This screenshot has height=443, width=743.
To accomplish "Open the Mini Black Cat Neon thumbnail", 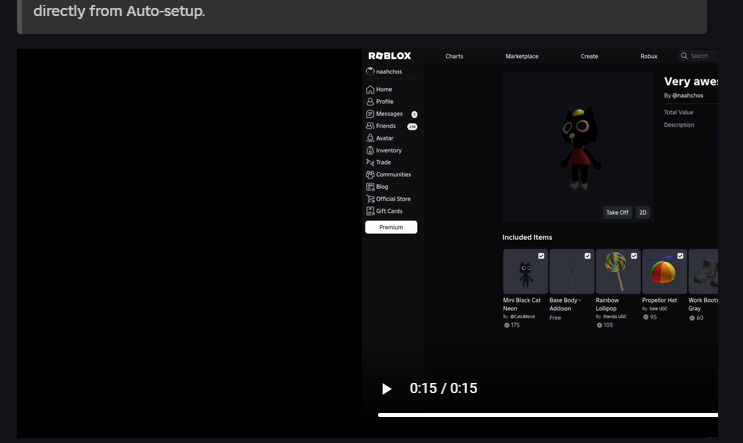I will pyautogui.click(x=525, y=272).
